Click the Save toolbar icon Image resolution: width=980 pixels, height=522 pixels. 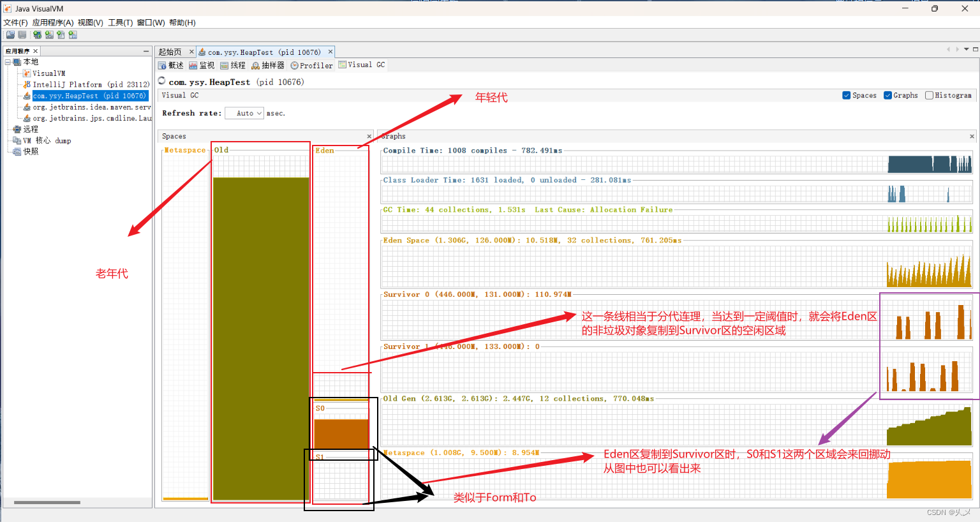point(22,35)
